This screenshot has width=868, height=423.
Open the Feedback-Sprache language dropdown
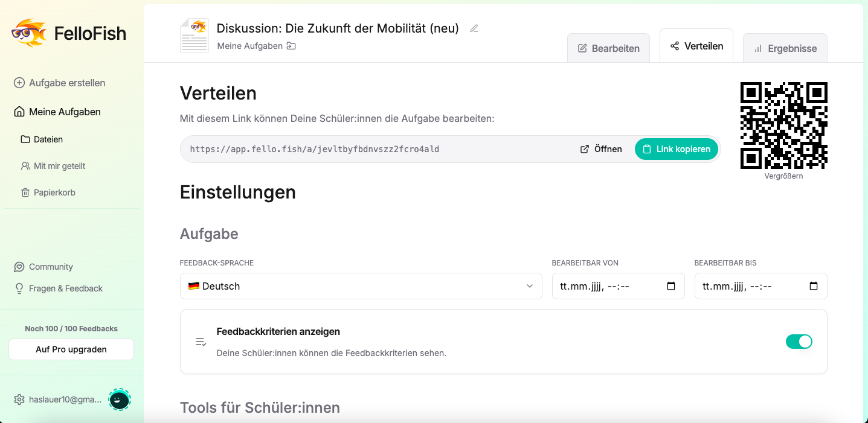[361, 286]
